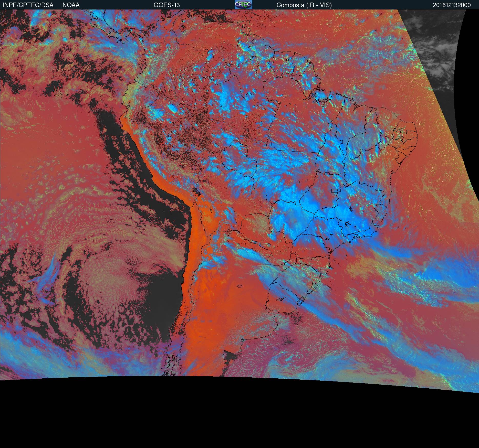Click the 201612132000 timestamp
Viewport: 479px width, 448px height.
pos(452,5)
